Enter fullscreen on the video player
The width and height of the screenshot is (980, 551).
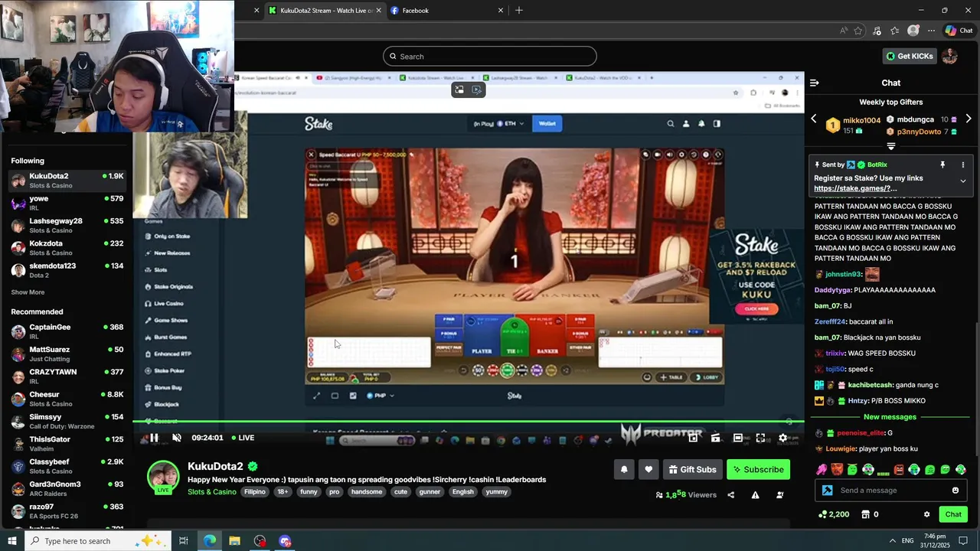click(760, 438)
